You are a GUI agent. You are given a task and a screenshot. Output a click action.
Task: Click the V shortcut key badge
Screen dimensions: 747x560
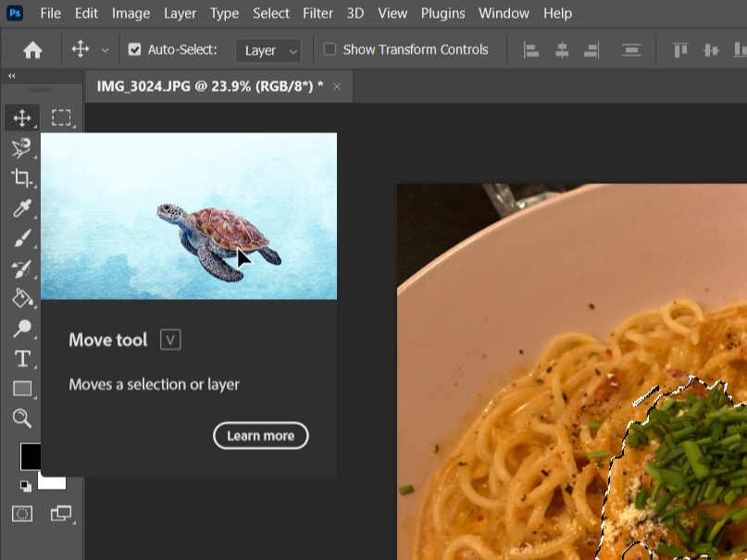click(x=170, y=340)
